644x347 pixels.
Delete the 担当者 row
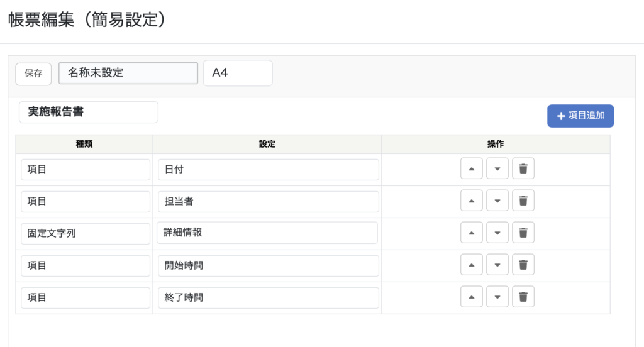tap(523, 201)
